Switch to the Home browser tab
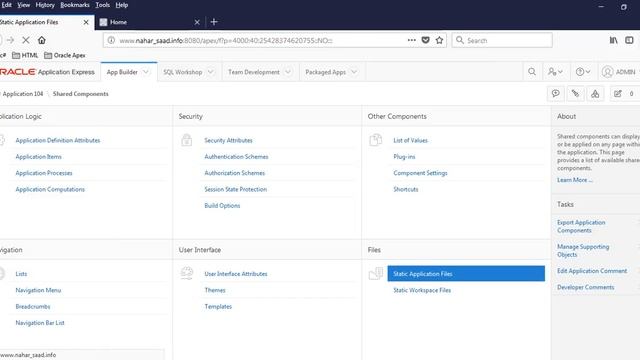The height and width of the screenshot is (360, 640). (150, 22)
